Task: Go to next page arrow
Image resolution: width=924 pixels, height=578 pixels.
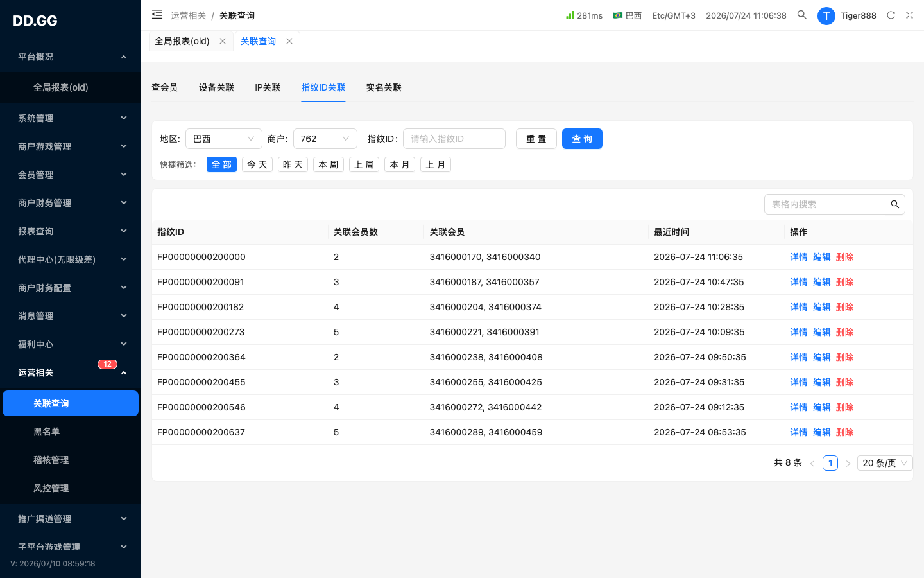Action: pos(848,463)
